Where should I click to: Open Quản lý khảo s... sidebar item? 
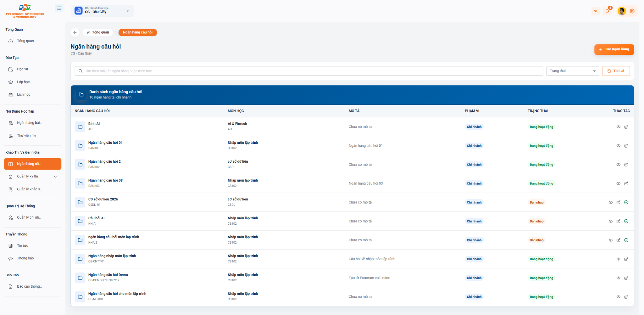(33, 189)
